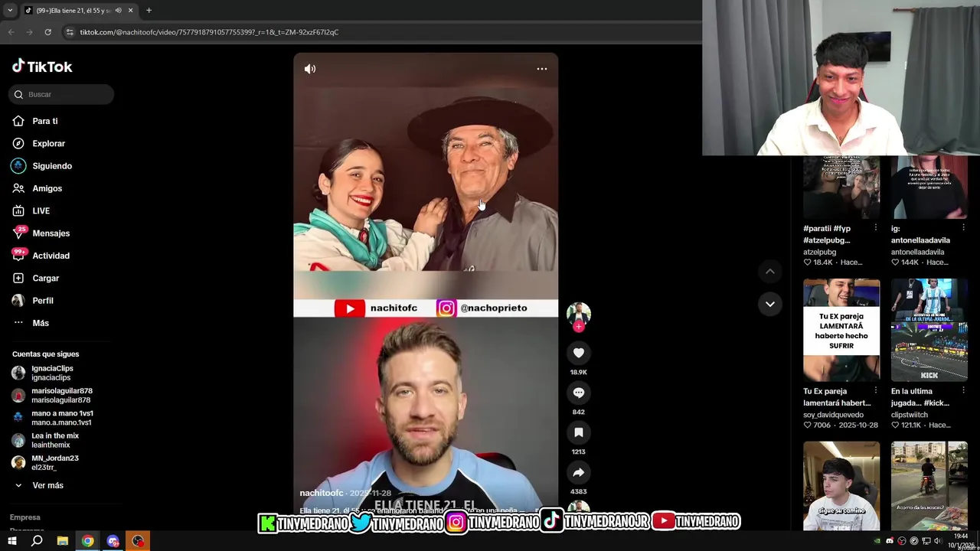Open options for 'En la ultima jugada' video
The height and width of the screenshot is (551, 980).
coord(962,391)
